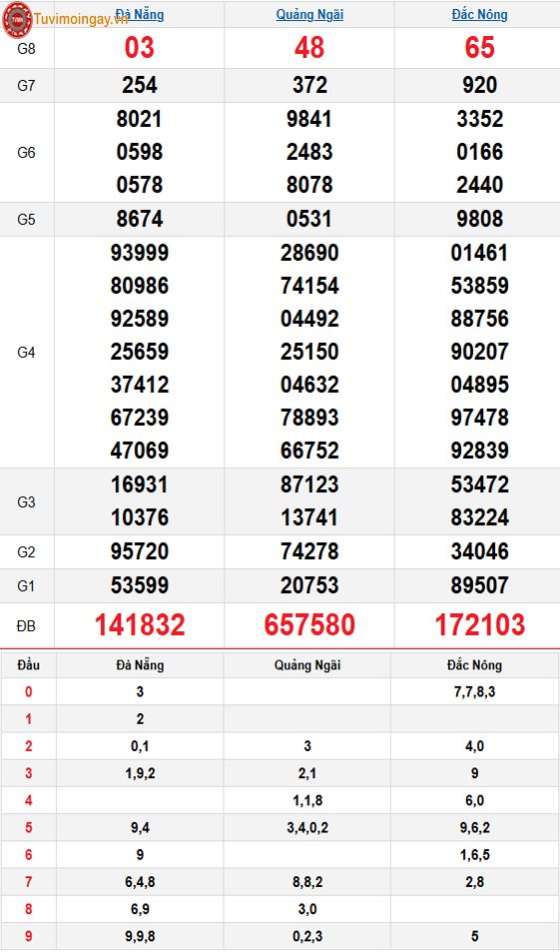Click the Tuvimoingay.vn watermark text
560x952 pixels.
[81, 19]
